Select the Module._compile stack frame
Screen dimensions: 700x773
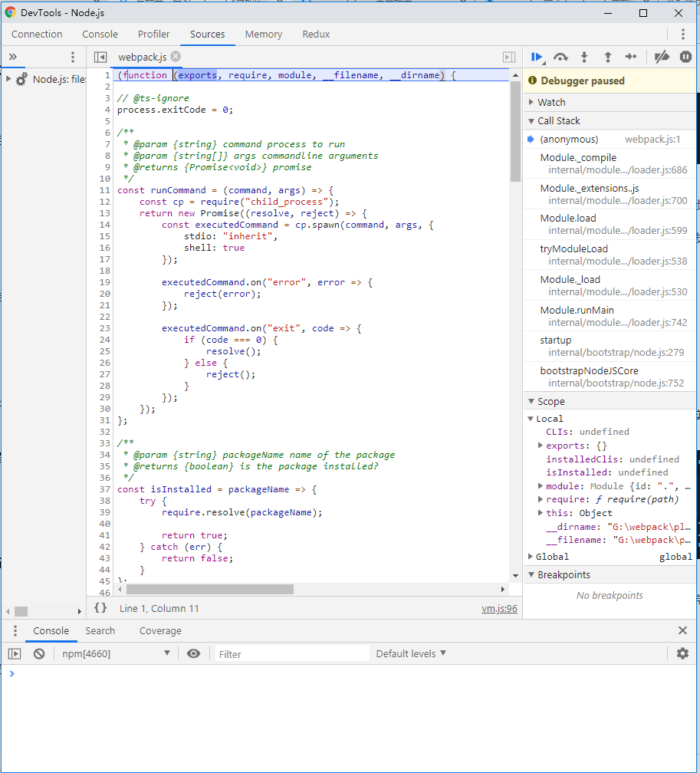(x=578, y=158)
